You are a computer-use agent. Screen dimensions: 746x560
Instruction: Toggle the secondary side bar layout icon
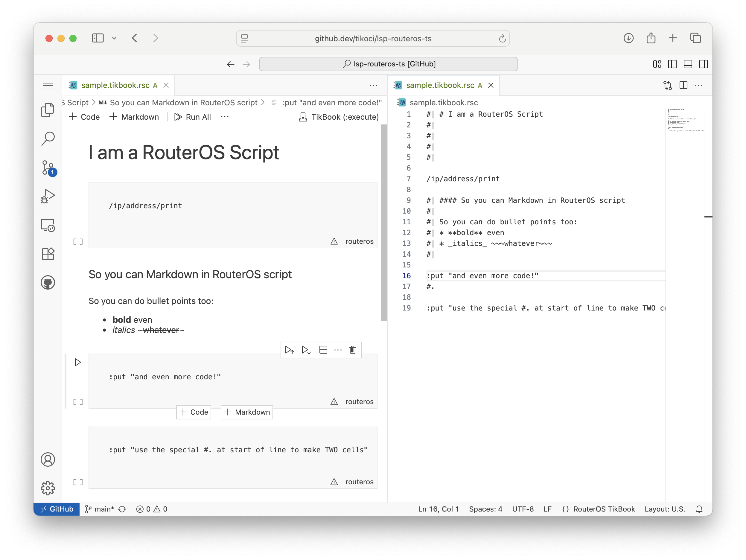(x=703, y=64)
